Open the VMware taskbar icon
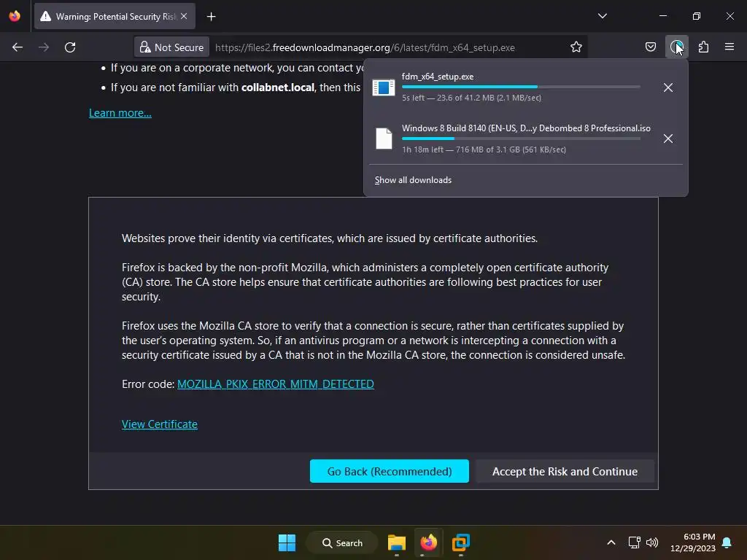The height and width of the screenshot is (560, 747). pyautogui.click(x=461, y=542)
